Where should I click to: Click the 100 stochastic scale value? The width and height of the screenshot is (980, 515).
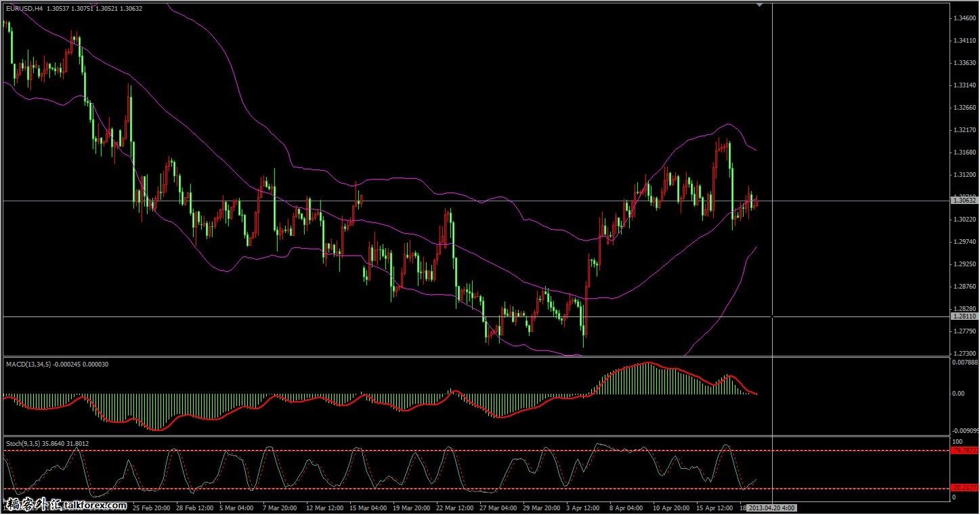point(957,441)
